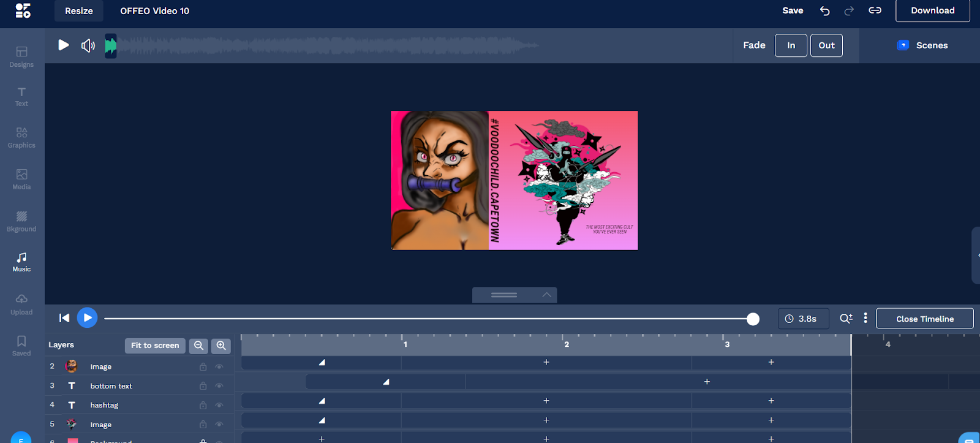This screenshot has height=443, width=980.
Task: Click Close Timeline button
Action: click(925, 319)
